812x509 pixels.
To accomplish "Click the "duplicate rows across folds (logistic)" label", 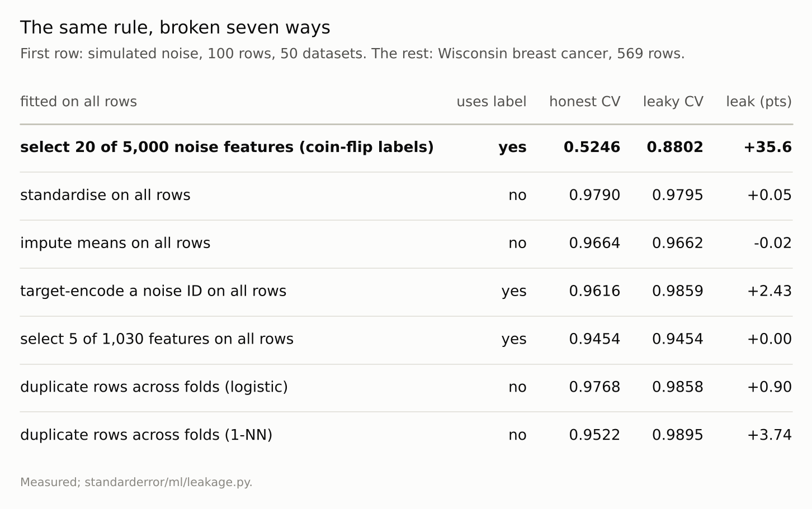I will [x=154, y=387].
